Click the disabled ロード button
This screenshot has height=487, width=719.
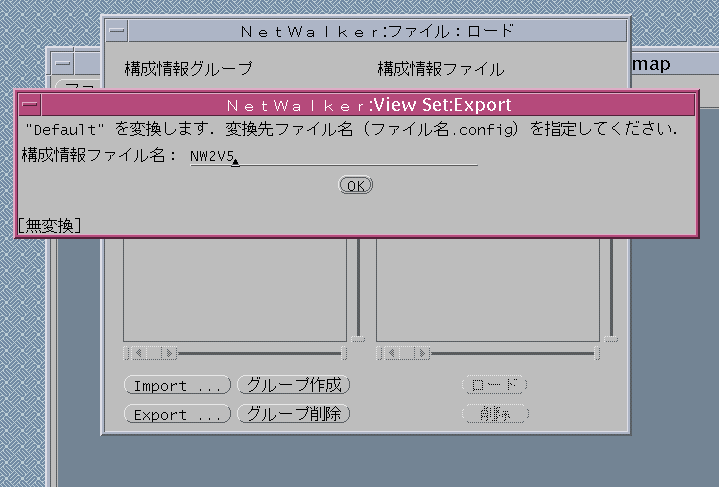[x=495, y=385]
